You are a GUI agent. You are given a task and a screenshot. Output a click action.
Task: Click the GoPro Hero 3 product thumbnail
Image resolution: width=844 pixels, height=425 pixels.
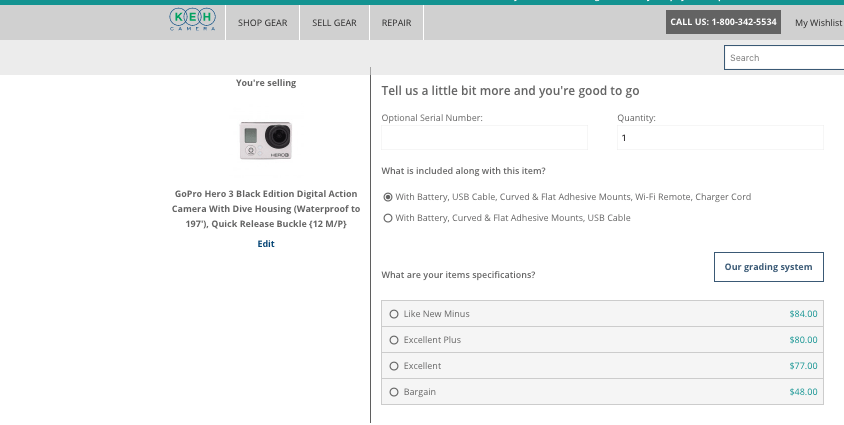tap(266, 140)
